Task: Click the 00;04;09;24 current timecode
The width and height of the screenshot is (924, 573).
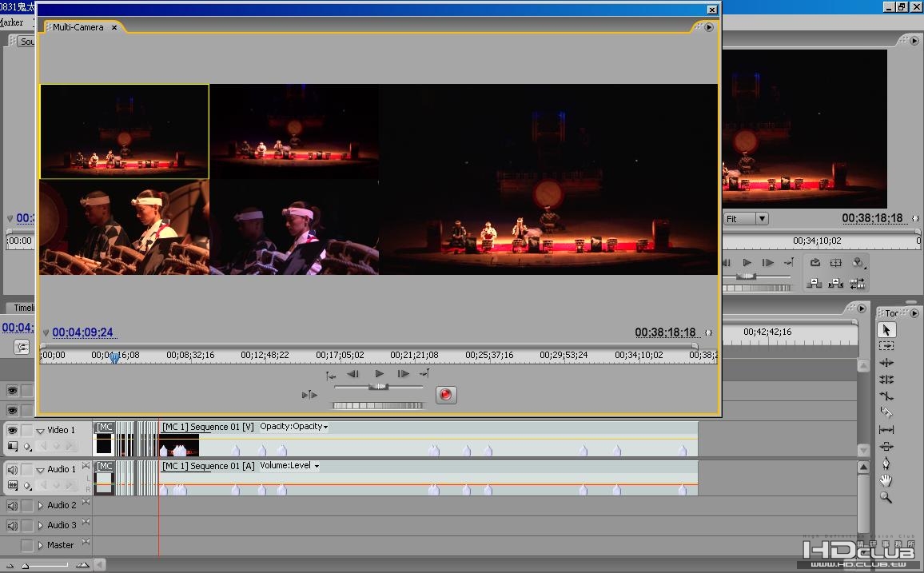Action: tap(83, 332)
